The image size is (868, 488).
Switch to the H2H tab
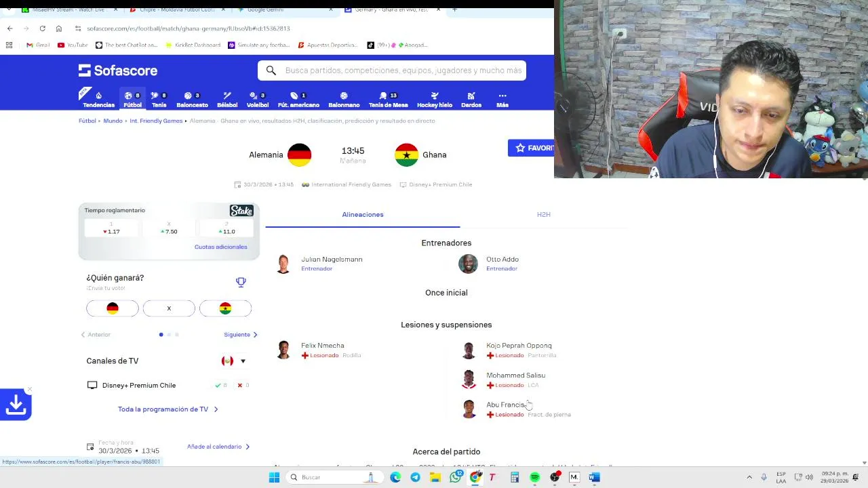point(544,214)
